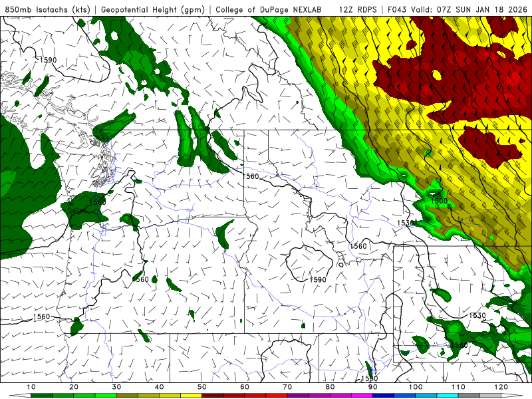Click the purple 70–75 kt legend swatch
The image size is (532, 399).
pos(298,396)
